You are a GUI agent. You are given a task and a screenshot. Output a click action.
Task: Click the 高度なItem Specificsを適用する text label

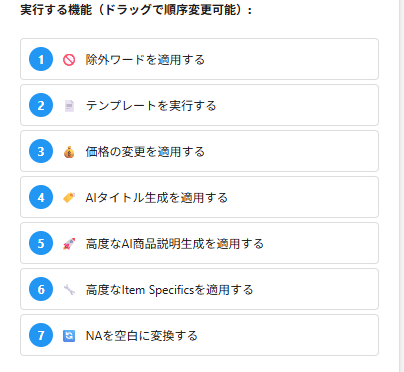point(169,290)
